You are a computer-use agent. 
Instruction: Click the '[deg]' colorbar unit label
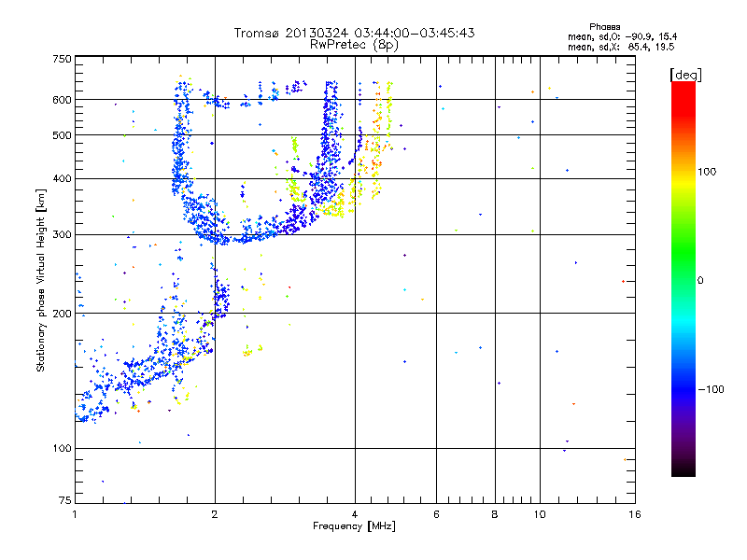pyautogui.click(x=685, y=76)
